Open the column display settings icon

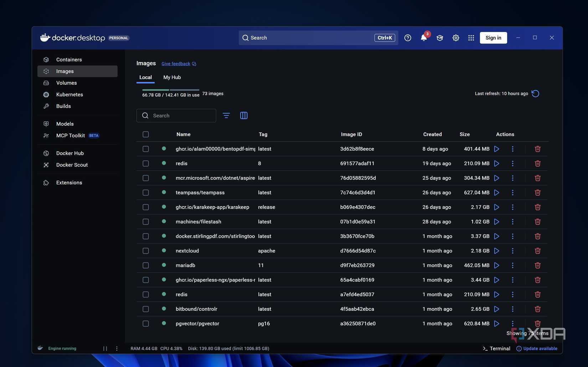[244, 116]
